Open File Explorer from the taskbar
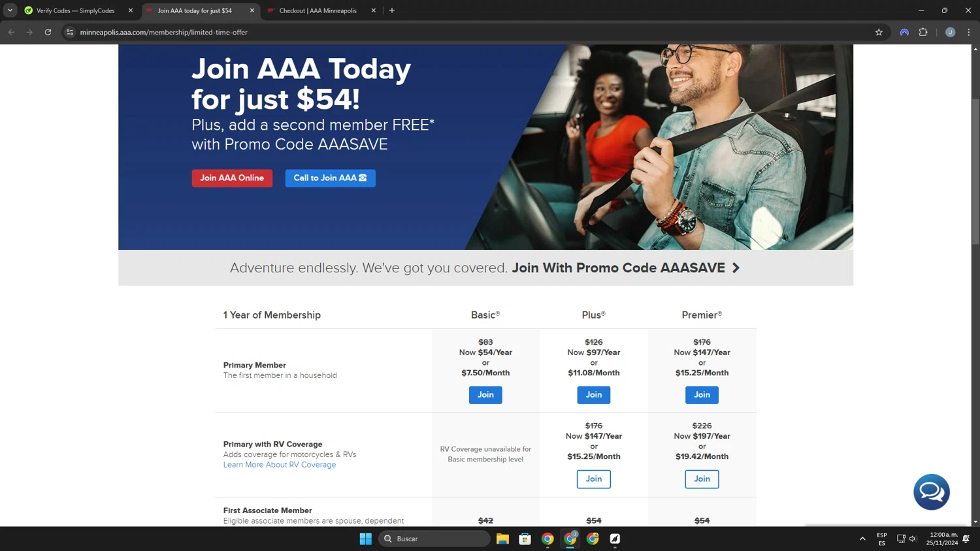The image size is (980, 551). (502, 539)
